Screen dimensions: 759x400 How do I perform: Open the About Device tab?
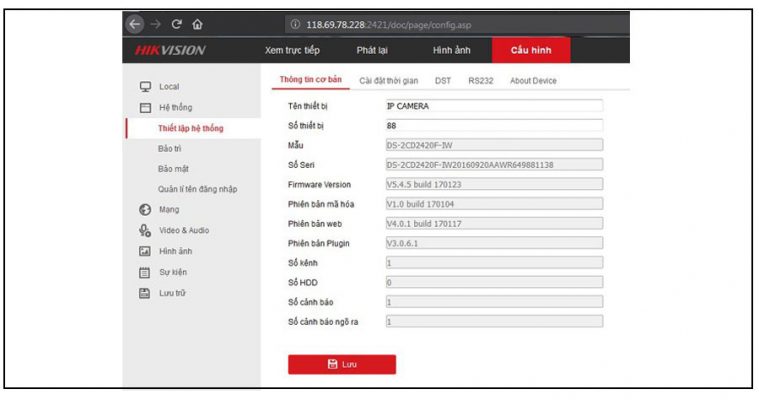coord(533,81)
